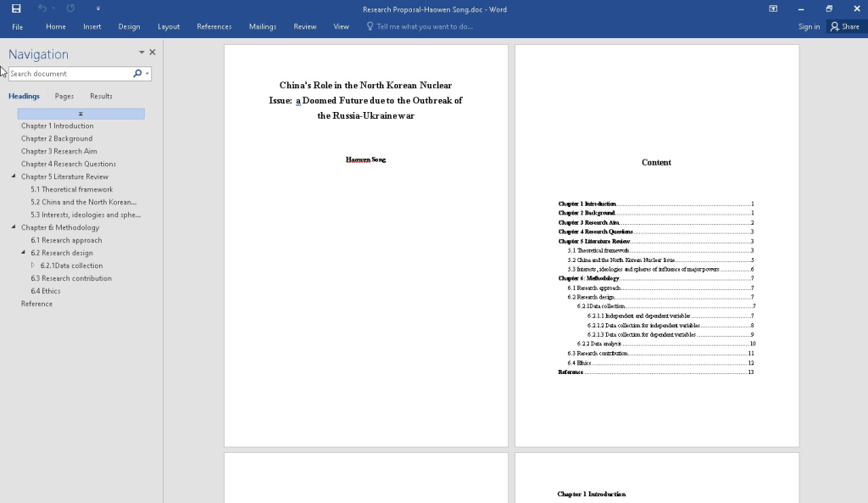Follow TOC entry Chapter 1 Introduction
Screen dimensions: 868x503
click(656, 204)
